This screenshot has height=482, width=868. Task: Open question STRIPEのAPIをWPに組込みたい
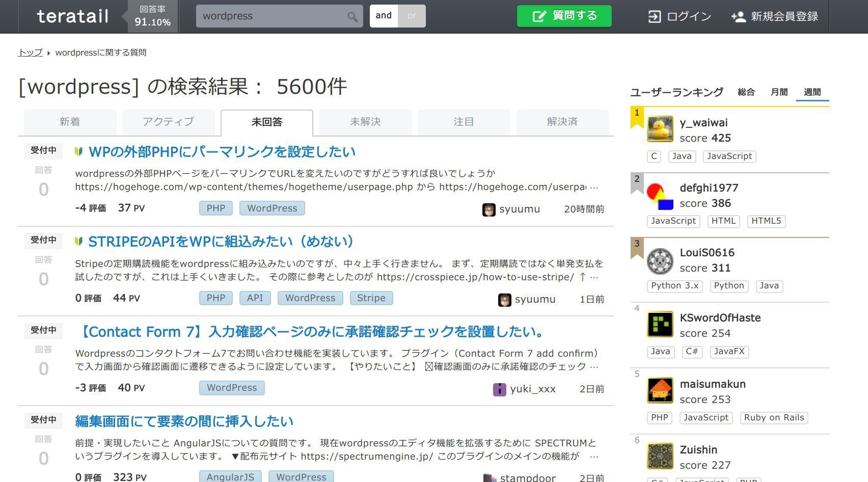[221, 242]
